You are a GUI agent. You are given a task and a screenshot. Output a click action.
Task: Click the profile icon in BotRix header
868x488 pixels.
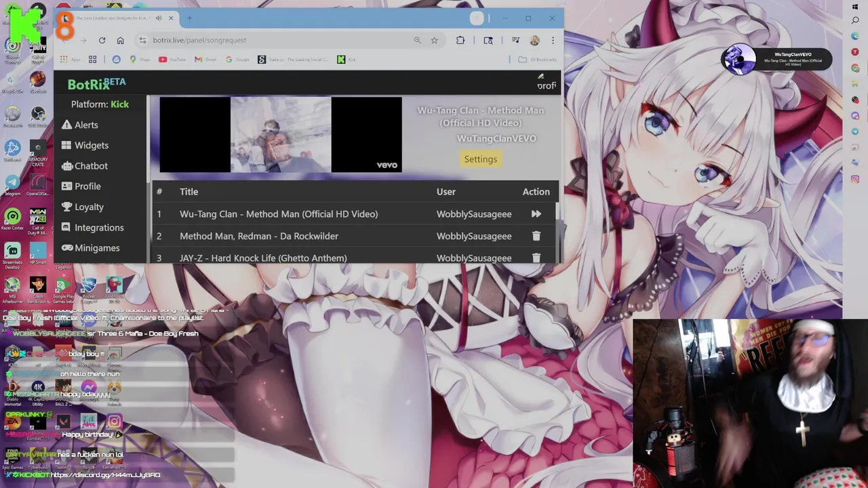(x=546, y=83)
